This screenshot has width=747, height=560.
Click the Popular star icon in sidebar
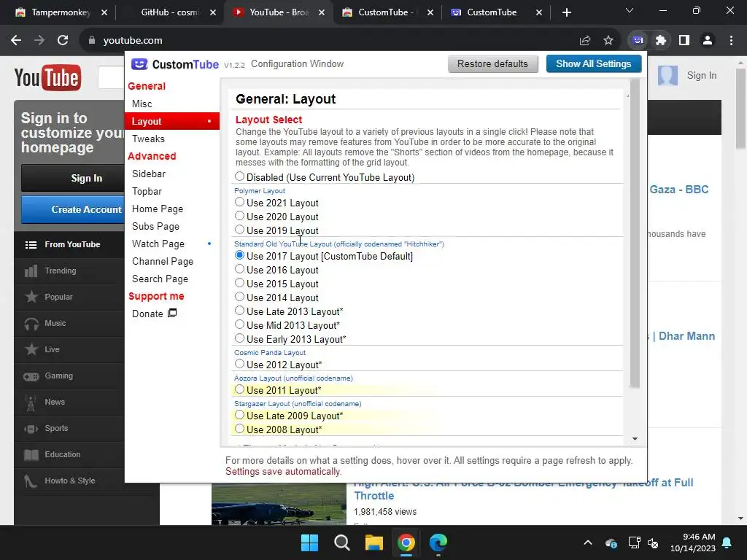tap(31, 297)
